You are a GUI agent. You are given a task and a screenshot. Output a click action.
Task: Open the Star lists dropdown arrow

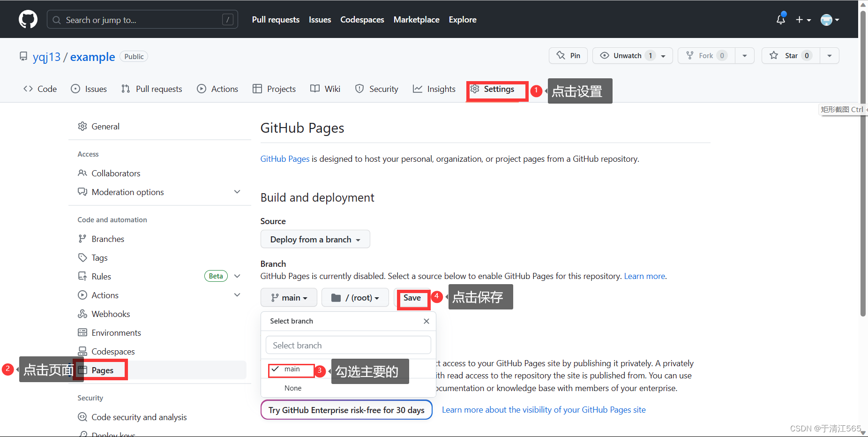pos(830,55)
